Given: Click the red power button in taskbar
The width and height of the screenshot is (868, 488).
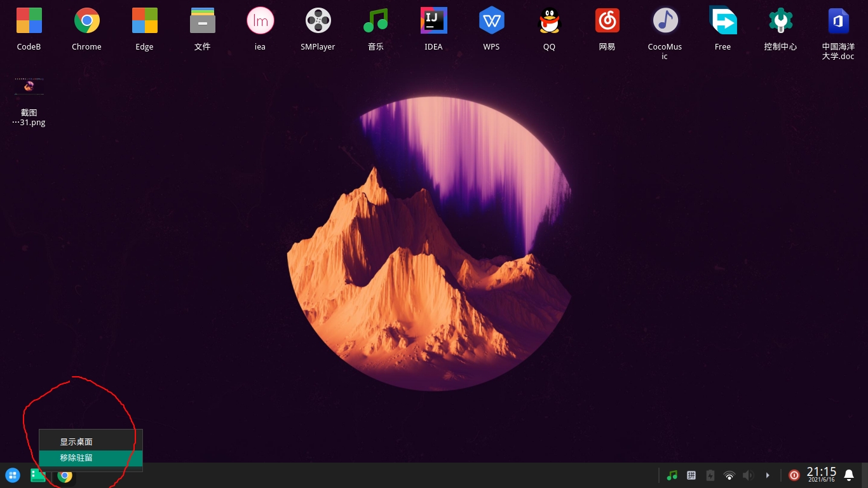Looking at the screenshot, I should (794, 475).
